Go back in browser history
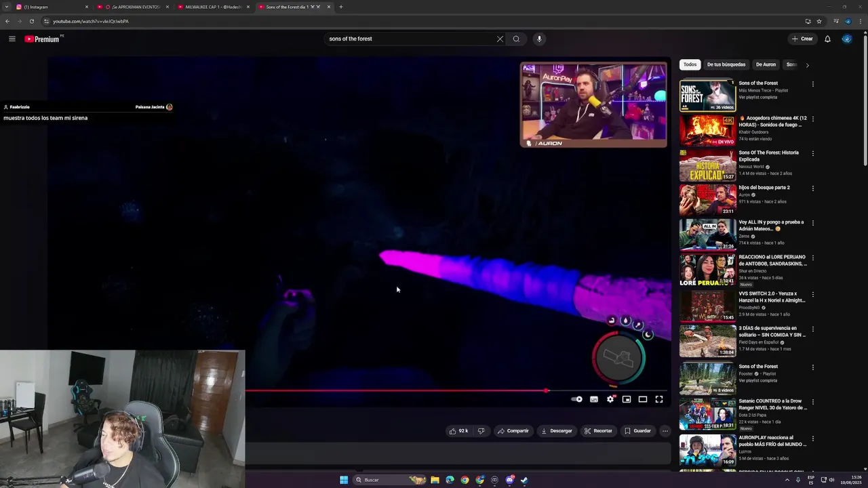868x488 pixels. click(x=7, y=21)
